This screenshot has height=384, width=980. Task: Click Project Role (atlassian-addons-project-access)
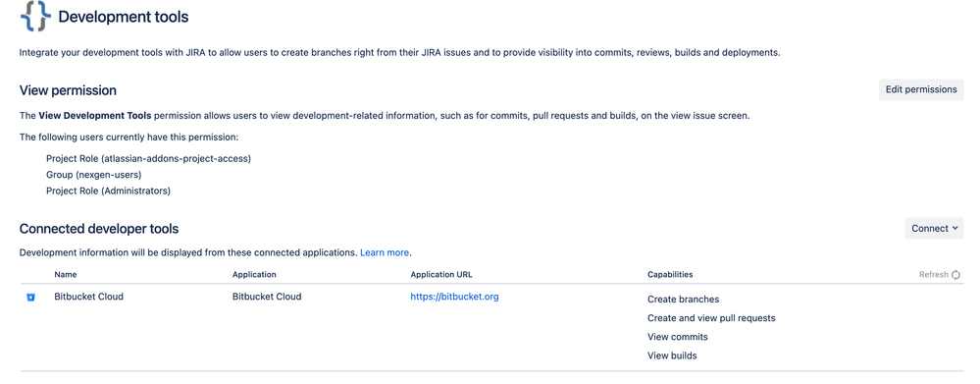[x=149, y=159]
